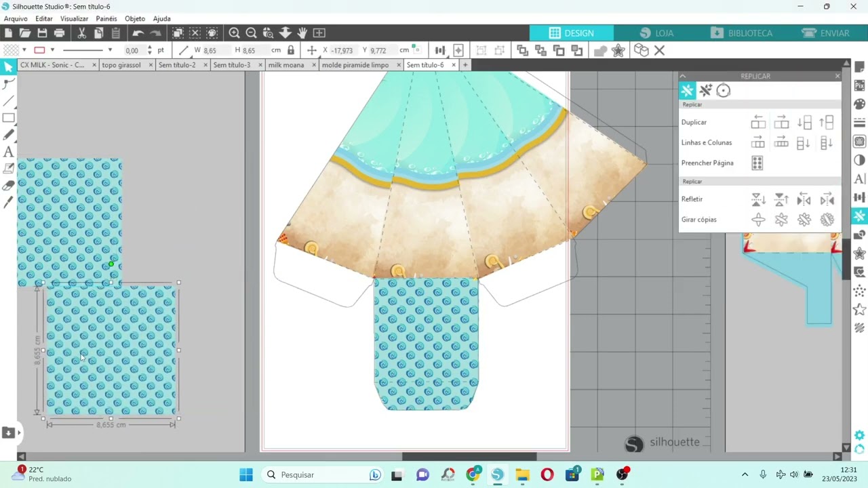868x488 pixels.
Task: Create a new document with the blank page icon
Action: pos(8,33)
